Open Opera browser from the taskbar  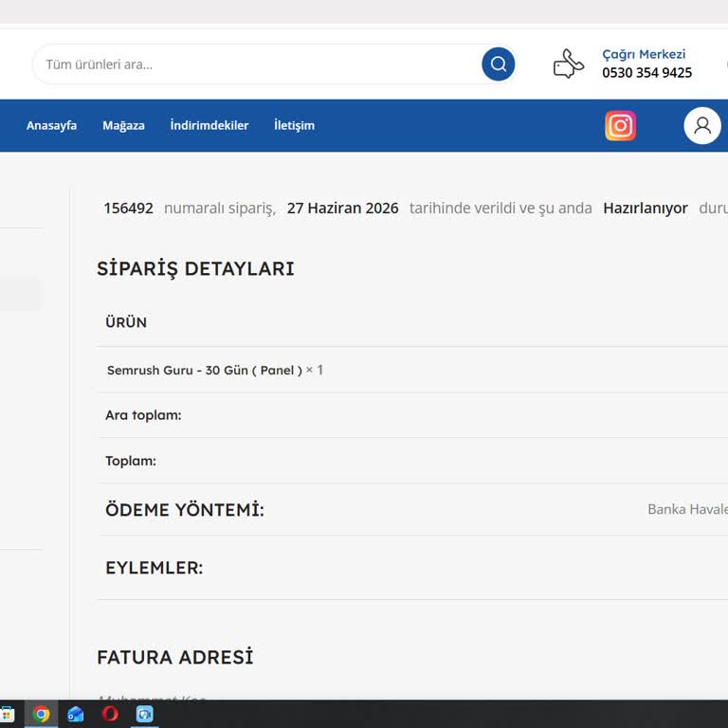click(110, 714)
